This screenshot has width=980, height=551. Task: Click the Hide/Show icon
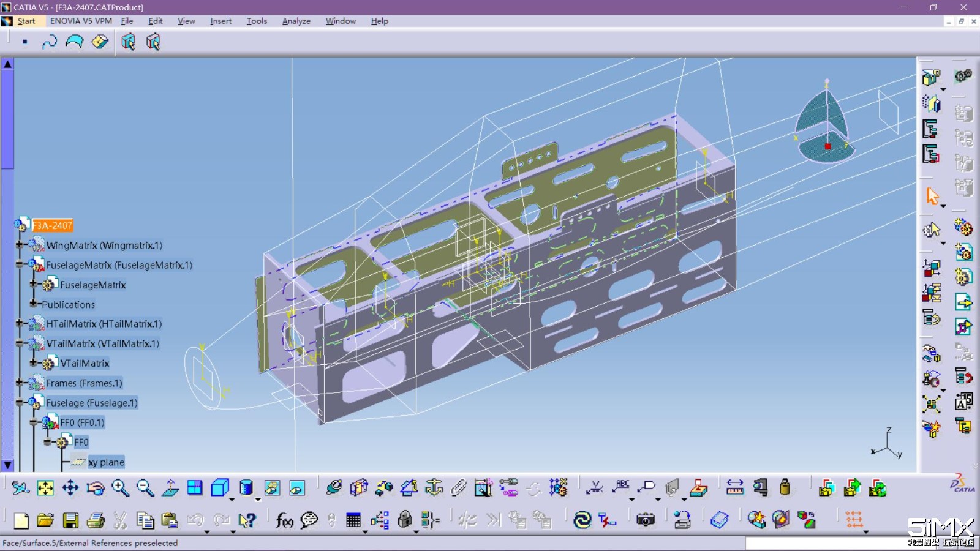pyautogui.click(x=272, y=488)
